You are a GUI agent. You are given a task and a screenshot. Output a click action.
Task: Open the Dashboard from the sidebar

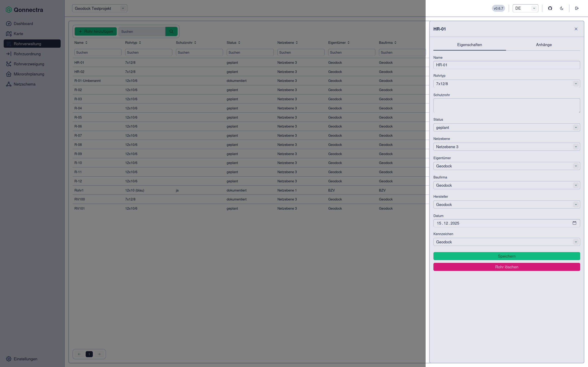(x=23, y=24)
